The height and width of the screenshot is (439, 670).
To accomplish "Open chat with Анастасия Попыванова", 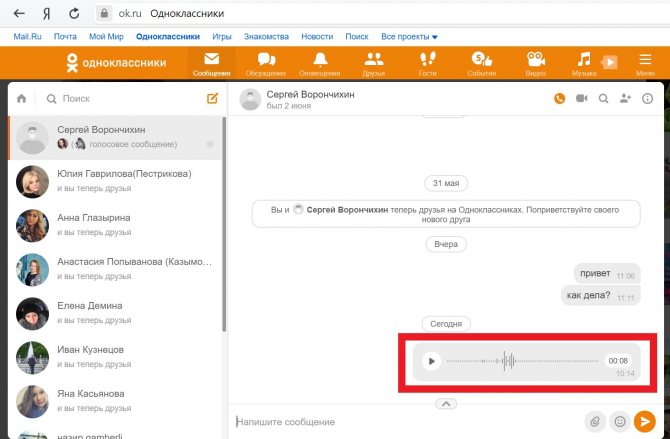I will click(115, 270).
